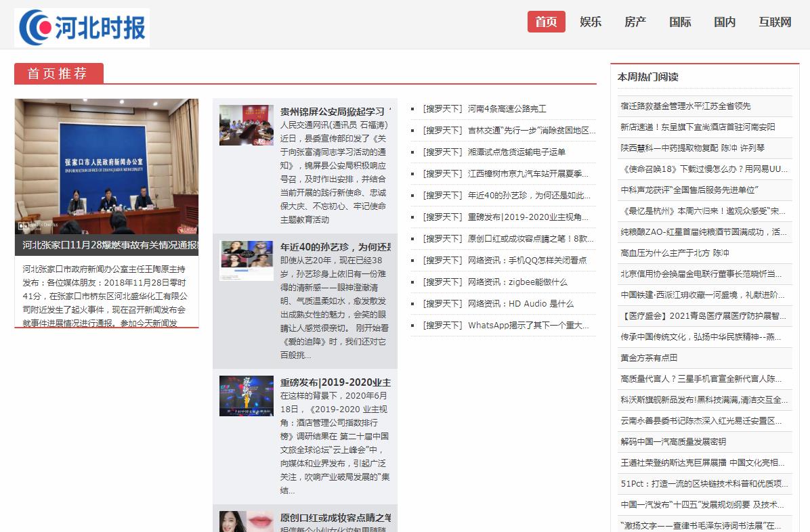
Task: Open hot read 解码中国一汽高质量发展密钥
Action: click(673, 441)
